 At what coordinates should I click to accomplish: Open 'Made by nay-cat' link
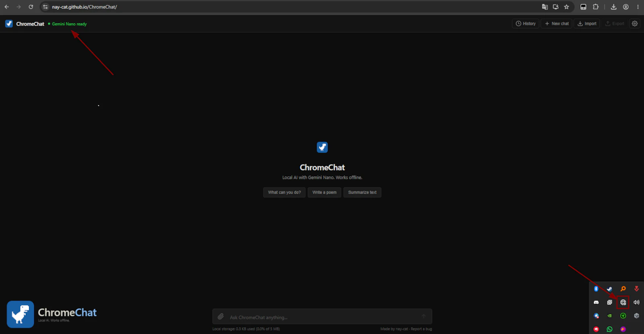(x=394, y=329)
